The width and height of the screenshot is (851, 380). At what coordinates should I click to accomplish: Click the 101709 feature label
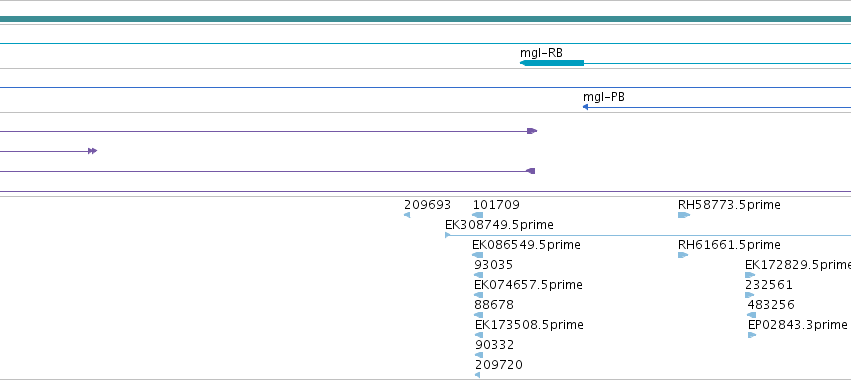[x=496, y=205]
